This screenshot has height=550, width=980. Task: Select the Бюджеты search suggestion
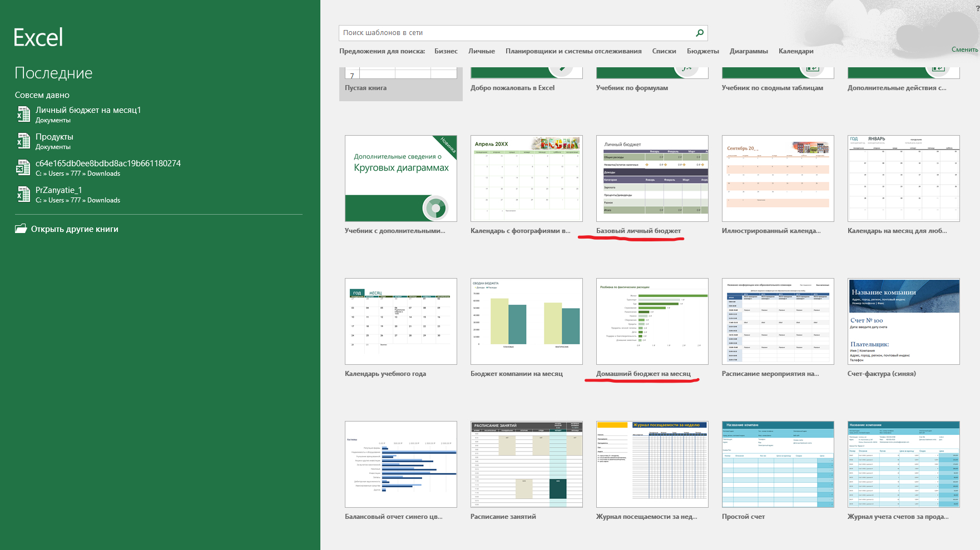click(x=703, y=51)
